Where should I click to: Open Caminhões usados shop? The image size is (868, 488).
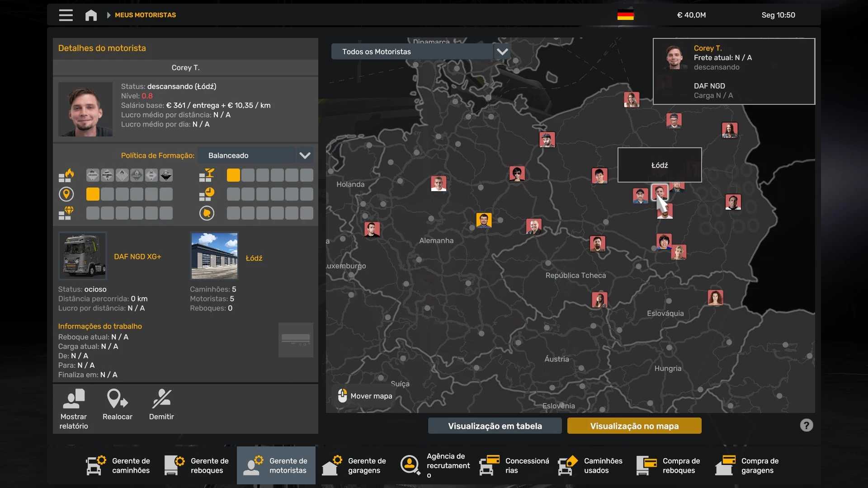coord(591,465)
